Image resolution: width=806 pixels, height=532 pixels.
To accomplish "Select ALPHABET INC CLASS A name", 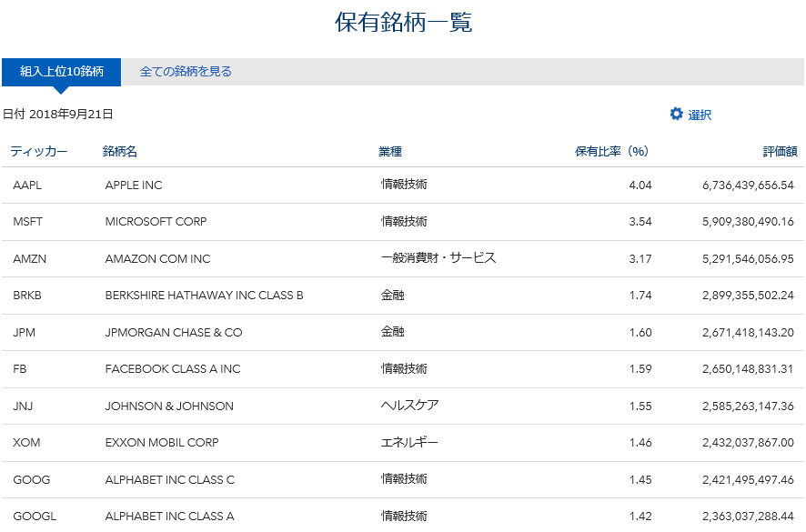I will tap(169, 516).
